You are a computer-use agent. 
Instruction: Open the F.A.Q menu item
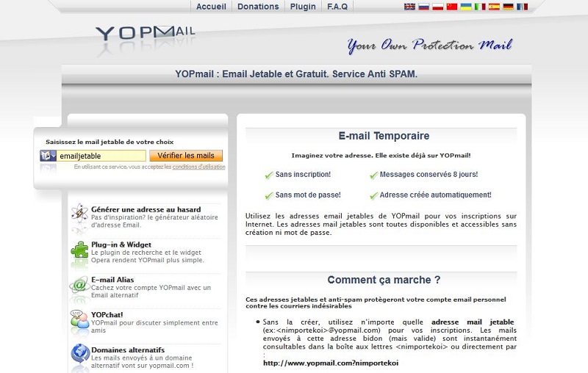click(337, 7)
